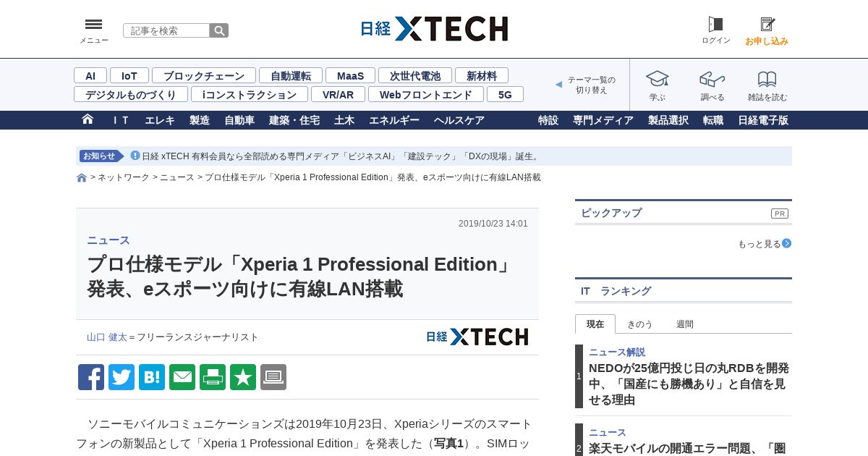The image size is (868, 456).
Task: Click もっと見る link in ピックアップ
Action: click(759, 244)
